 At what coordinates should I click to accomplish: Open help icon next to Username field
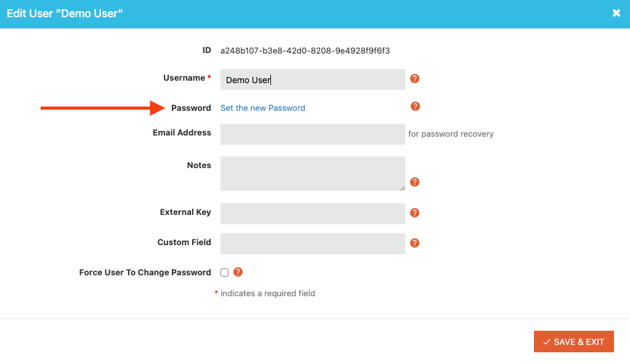[x=414, y=79]
